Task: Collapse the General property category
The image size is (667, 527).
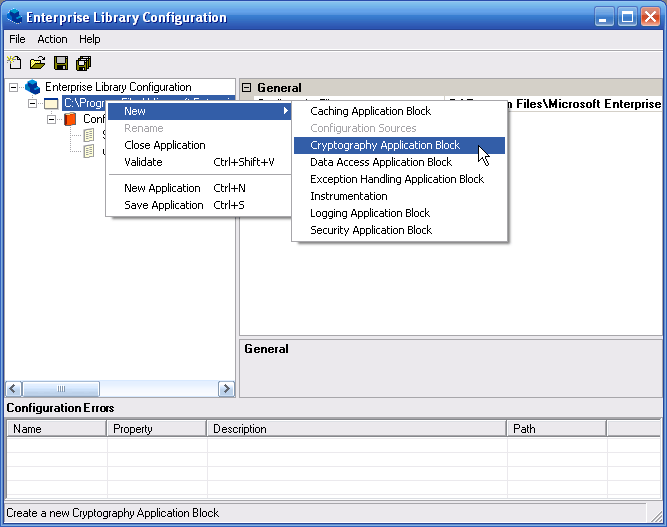Action: 246,88
